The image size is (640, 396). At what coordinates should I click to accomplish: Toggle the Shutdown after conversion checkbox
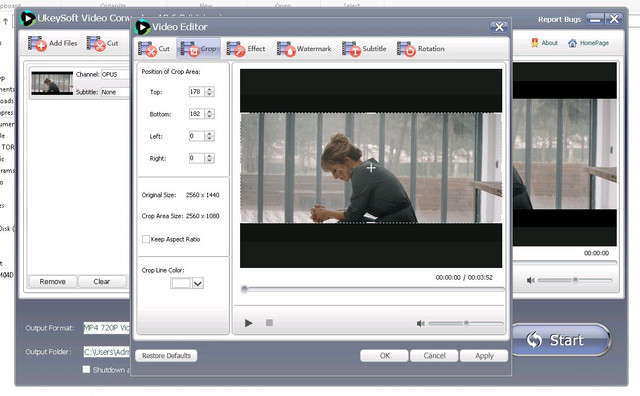point(86,369)
